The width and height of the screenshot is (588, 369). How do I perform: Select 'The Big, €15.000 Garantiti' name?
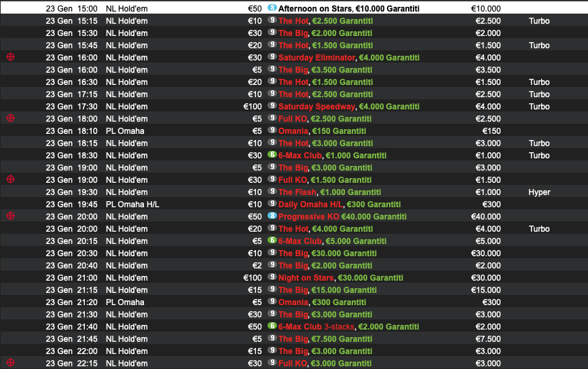coord(327,290)
